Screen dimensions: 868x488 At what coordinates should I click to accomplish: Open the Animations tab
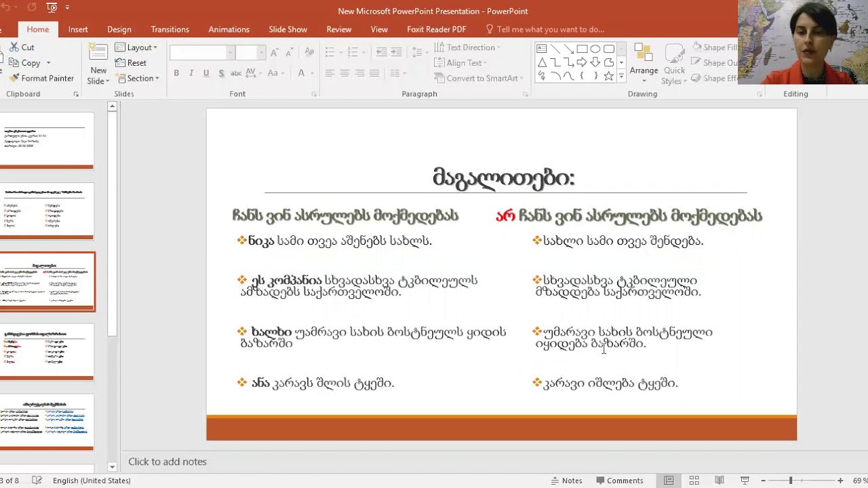pos(229,29)
